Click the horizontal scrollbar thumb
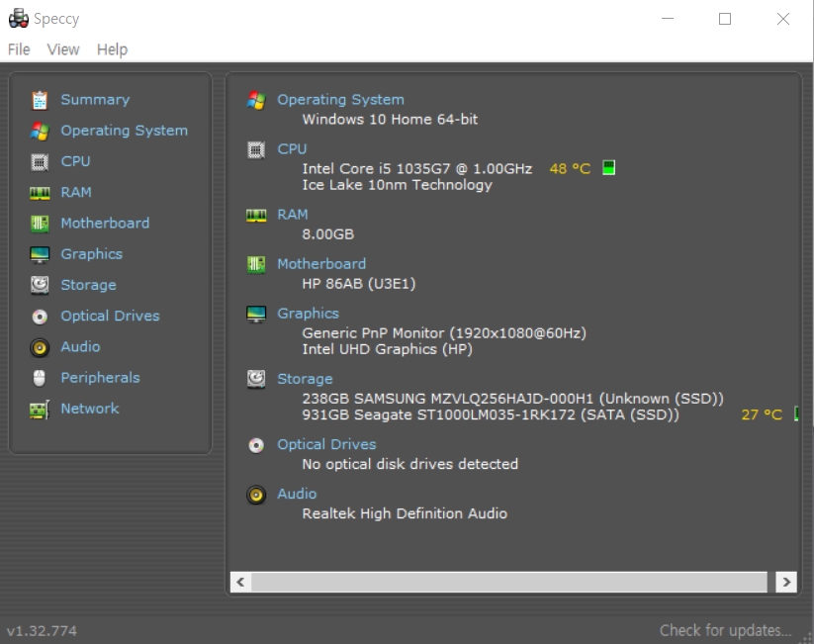 coord(509,583)
